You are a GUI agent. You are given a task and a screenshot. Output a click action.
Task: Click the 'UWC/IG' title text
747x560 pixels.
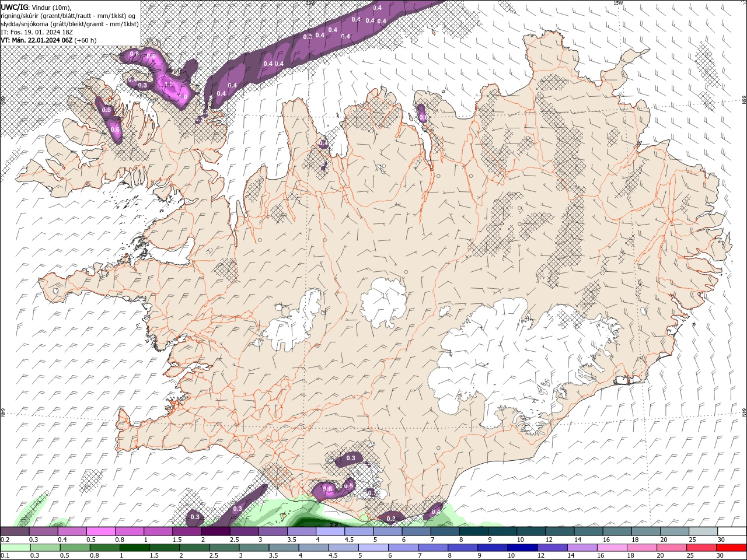(14, 7)
